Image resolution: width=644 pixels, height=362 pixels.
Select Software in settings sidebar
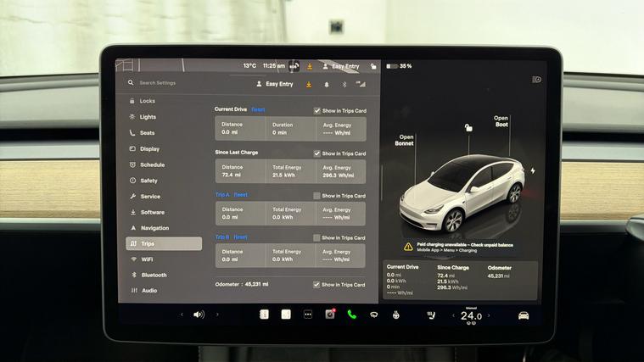pyautogui.click(x=153, y=212)
